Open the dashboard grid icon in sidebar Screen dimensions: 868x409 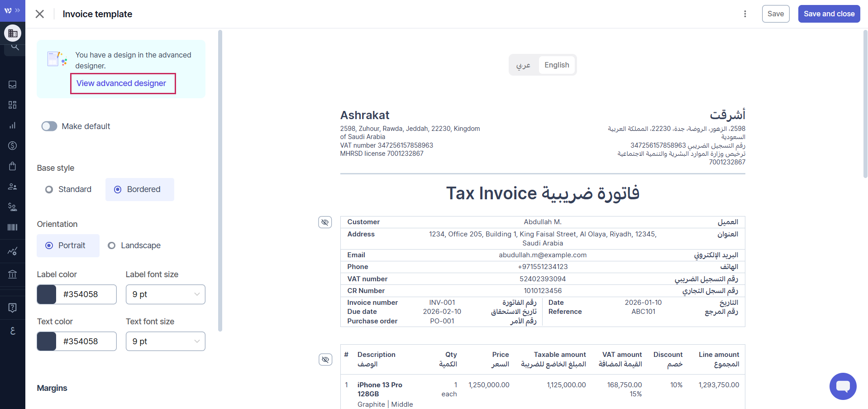pyautogui.click(x=13, y=105)
